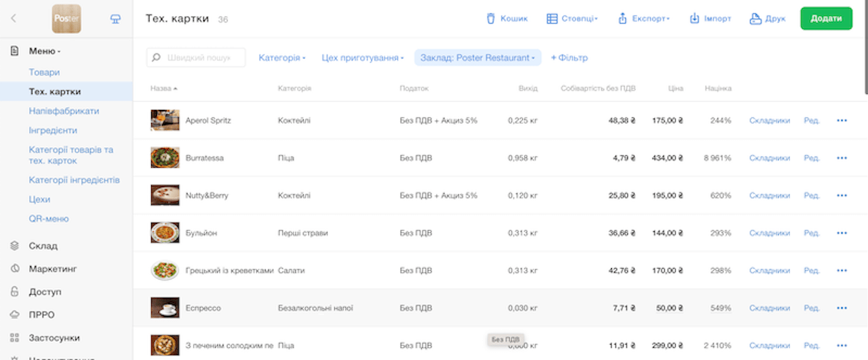Click the Друк print button
868x360 pixels.
(x=767, y=19)
